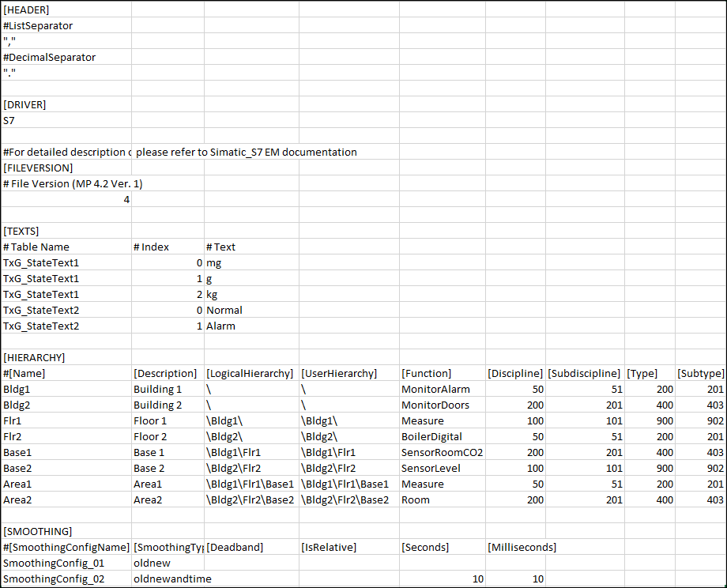Click the oldnewandtime smoothing type cell

coord(168,579)
